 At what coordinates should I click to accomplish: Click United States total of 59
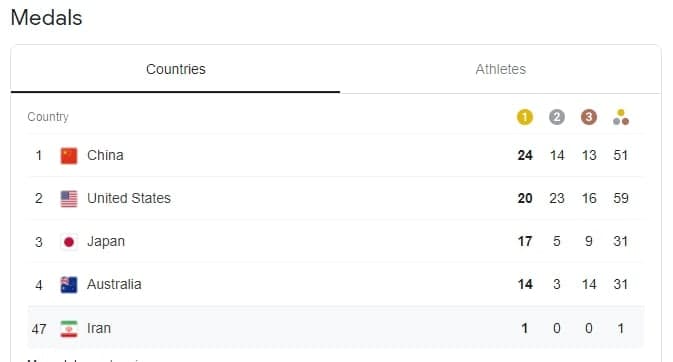point(621,198)
